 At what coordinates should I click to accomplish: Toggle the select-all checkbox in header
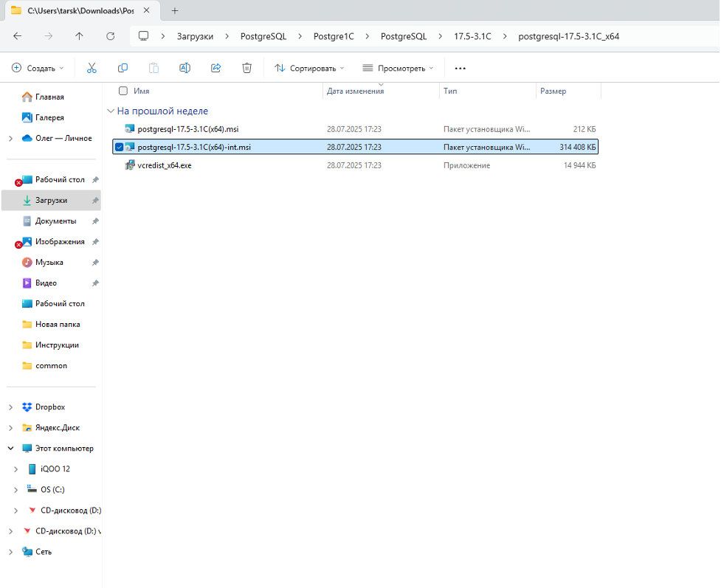tap(123, 91)
